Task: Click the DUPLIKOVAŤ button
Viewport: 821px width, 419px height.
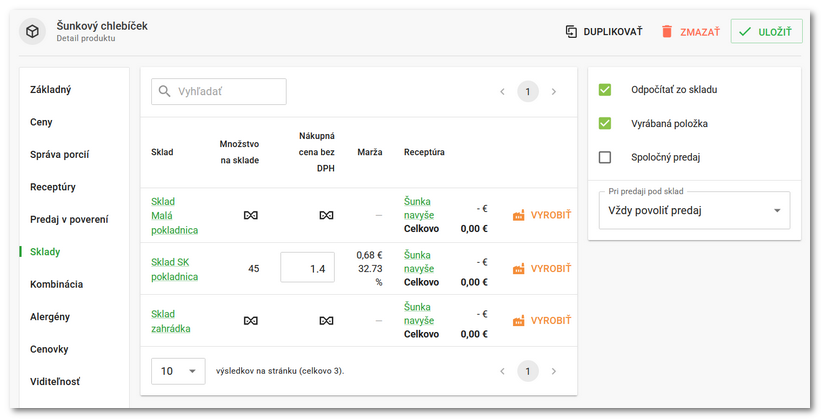Action: coord(604,32)
